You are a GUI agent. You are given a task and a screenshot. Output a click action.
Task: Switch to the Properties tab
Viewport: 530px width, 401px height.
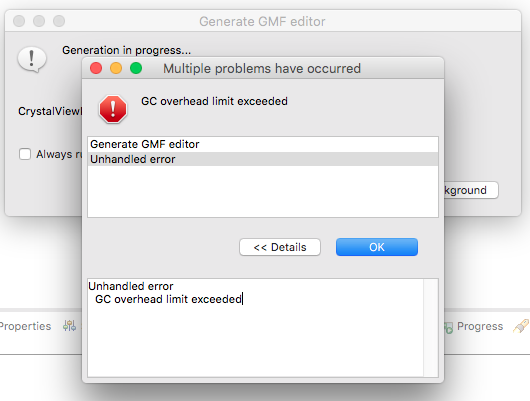(25, 326)
